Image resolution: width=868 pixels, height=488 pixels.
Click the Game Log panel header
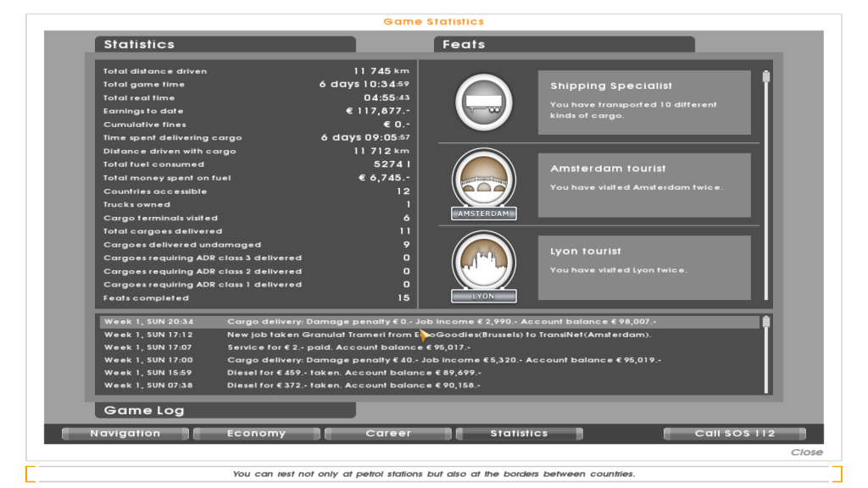225,411
